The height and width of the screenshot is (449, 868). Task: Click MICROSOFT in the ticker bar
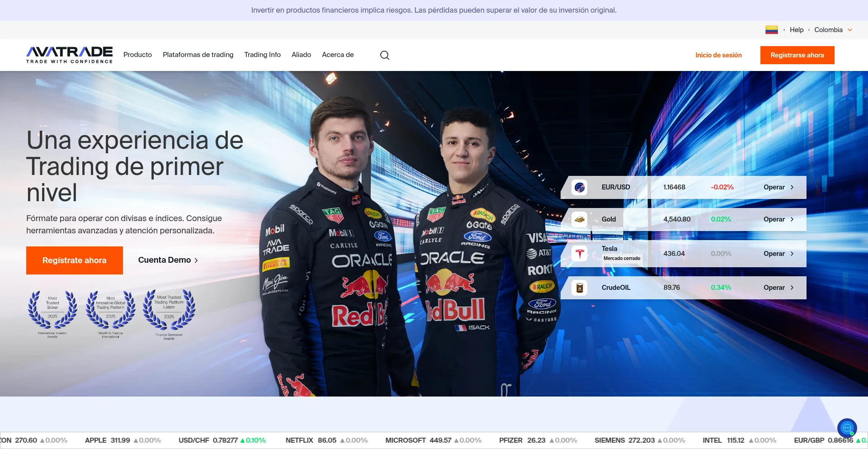[x=406, y=440]
